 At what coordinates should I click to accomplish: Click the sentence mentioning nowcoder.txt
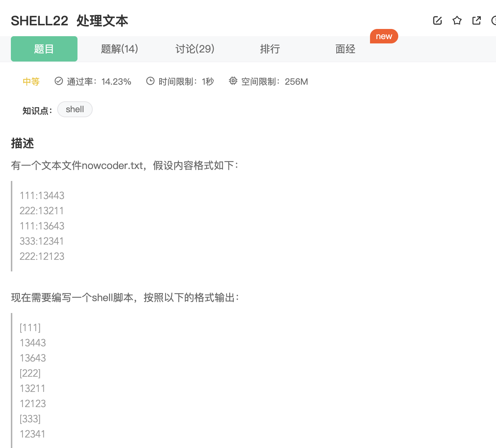(125, 165)
